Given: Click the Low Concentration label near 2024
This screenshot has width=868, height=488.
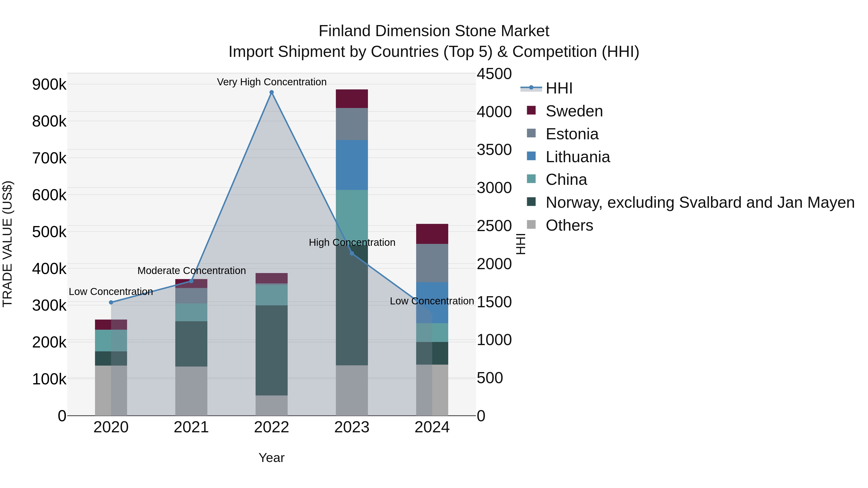Looking at the screenshot, I should 432,301.
